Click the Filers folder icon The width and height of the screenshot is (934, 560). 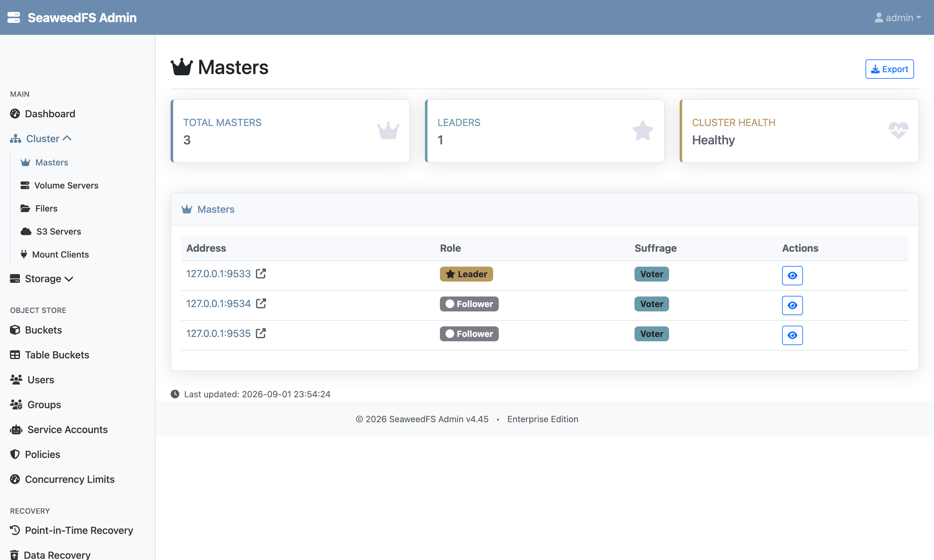pos(25,208)
